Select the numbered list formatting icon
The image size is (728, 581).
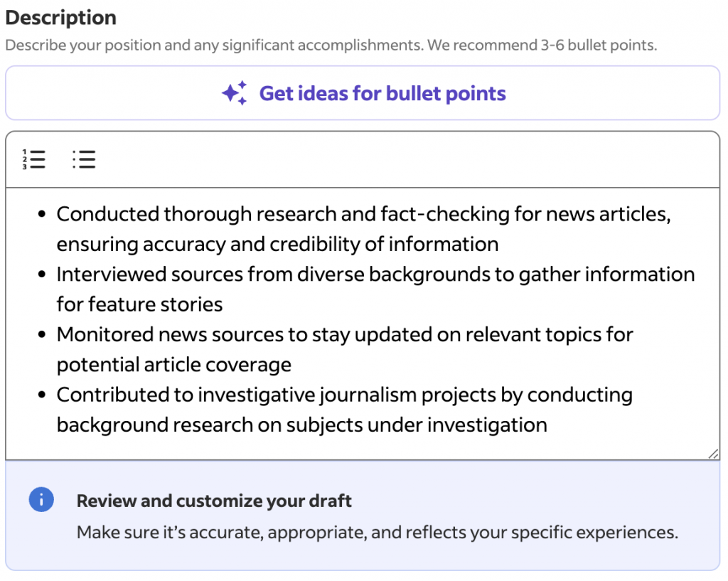(33, 159)
